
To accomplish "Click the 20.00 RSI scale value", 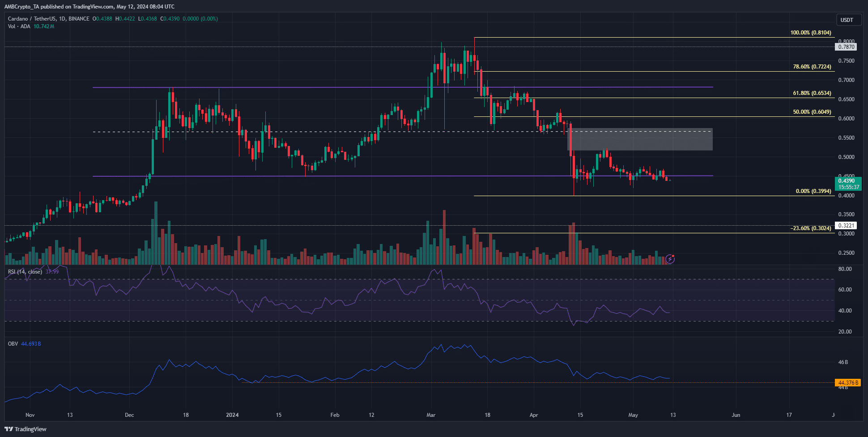I will tap(845, 332).
